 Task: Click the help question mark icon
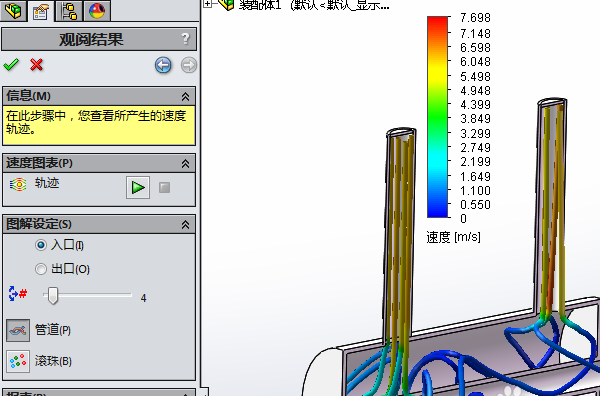(x=185, y=39)
